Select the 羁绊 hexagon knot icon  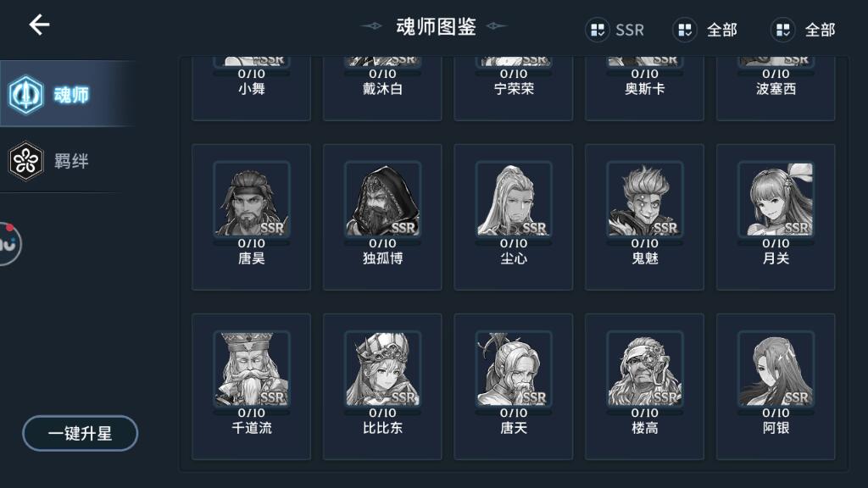(x=25, y=161)
